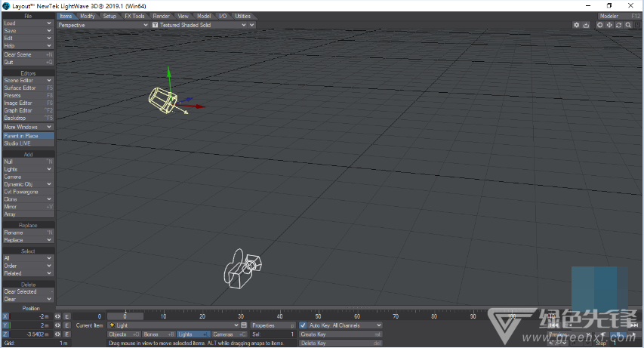Select the light object in the viewport
Image resolution: width=644 pixels, height=348 pixels.
click(162, 100)
